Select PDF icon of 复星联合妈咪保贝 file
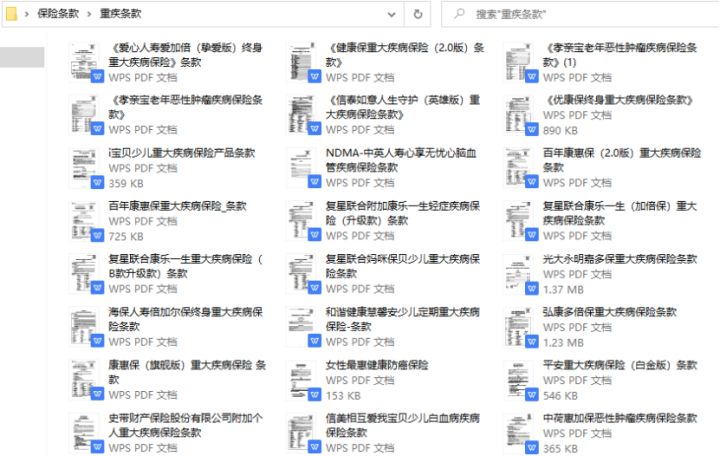 (303, 274)
